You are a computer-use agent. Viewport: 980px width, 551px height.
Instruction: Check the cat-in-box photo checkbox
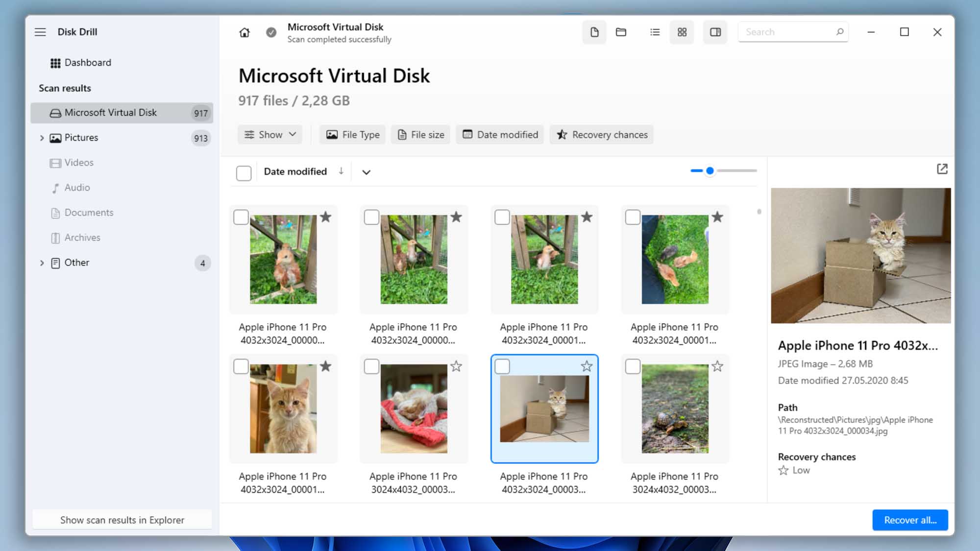pyautogui.click(x=502, y=366)
